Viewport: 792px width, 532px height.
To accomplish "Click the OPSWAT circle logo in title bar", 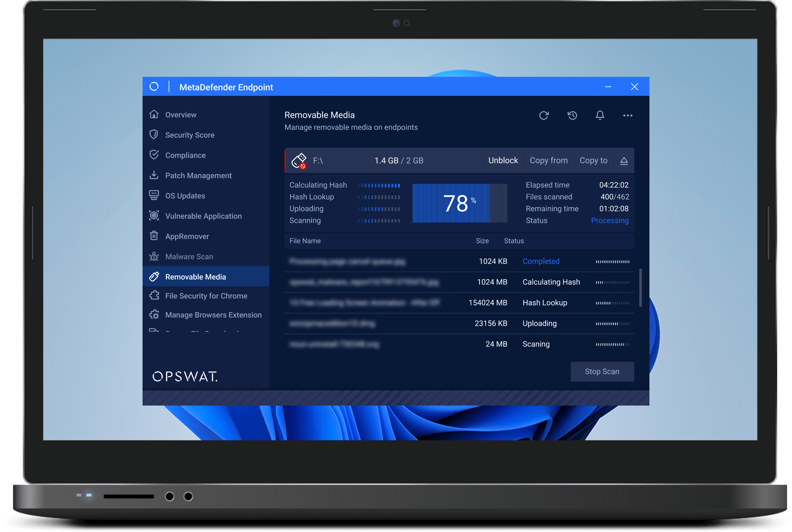I will coord(154,87).
